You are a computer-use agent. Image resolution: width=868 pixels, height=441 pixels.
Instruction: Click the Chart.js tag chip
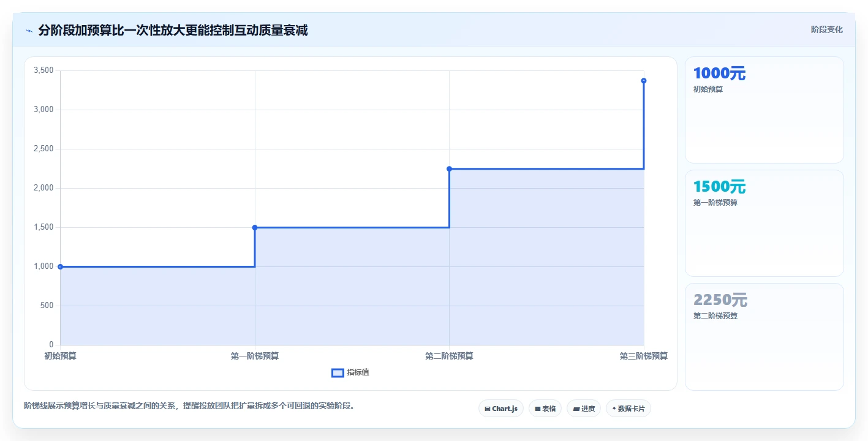(501, 409)
